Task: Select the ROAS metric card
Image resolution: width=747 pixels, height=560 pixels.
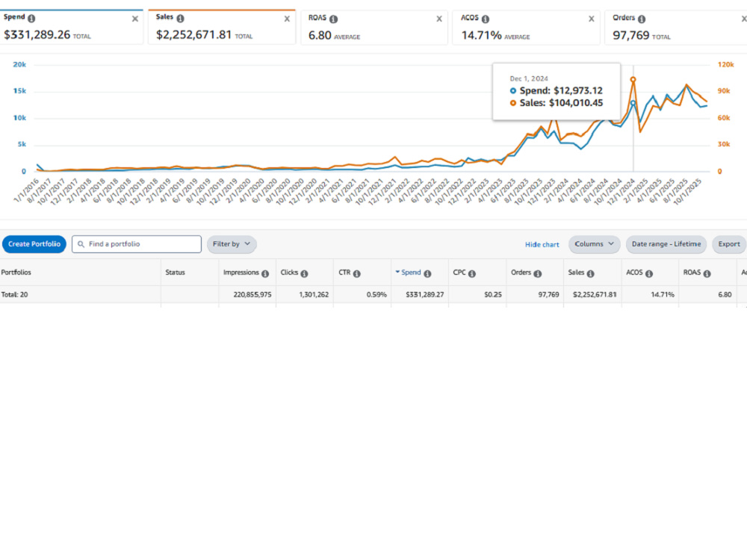Action: [374, 28]
